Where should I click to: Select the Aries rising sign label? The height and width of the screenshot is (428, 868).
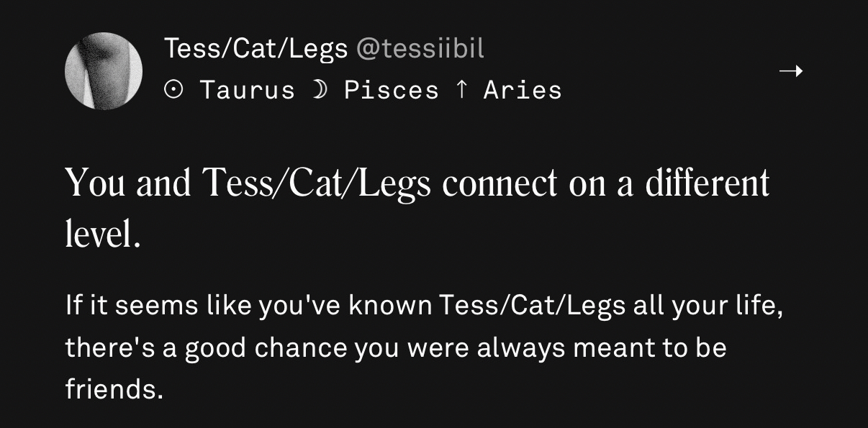tap(523, 90)
